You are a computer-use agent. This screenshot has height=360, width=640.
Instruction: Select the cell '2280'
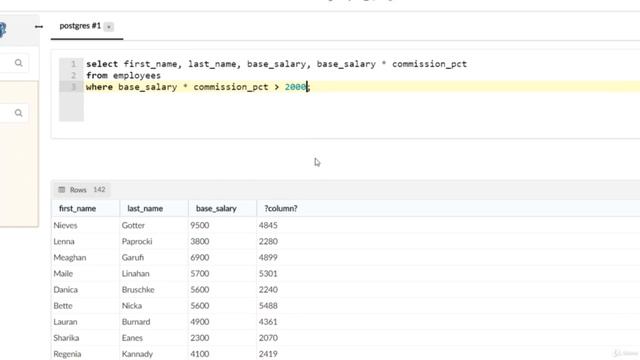point(268,241)
